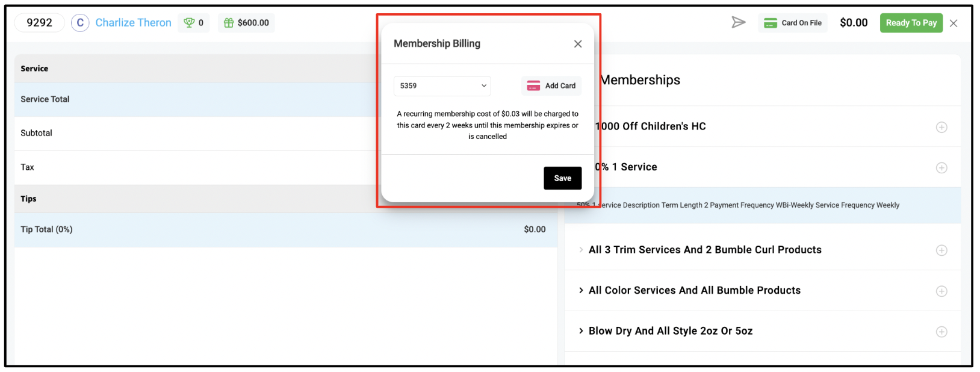Click the green Card On File icon
Viewport: 980px width, 372px height.
click(x=771, y=23)
